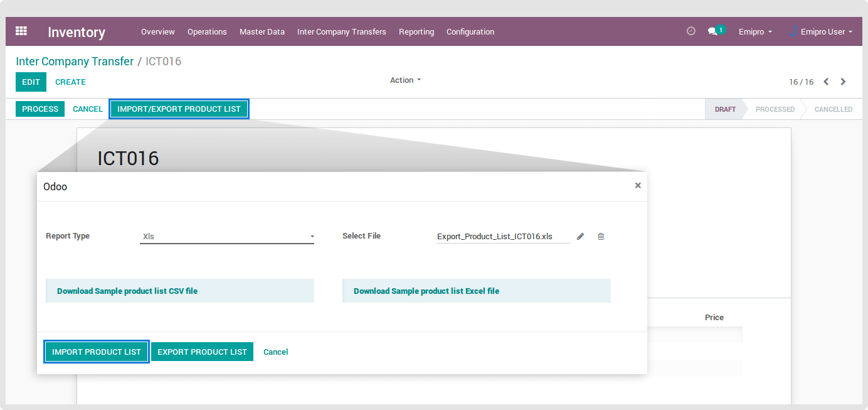Click the trash icon to clear file

(601, 237)
